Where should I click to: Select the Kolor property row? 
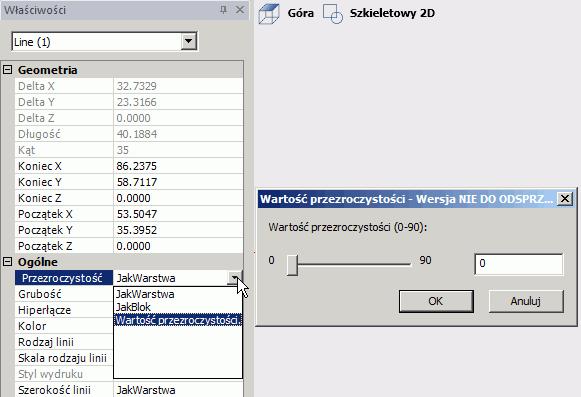pyautogui.click(x=64, y=326)
